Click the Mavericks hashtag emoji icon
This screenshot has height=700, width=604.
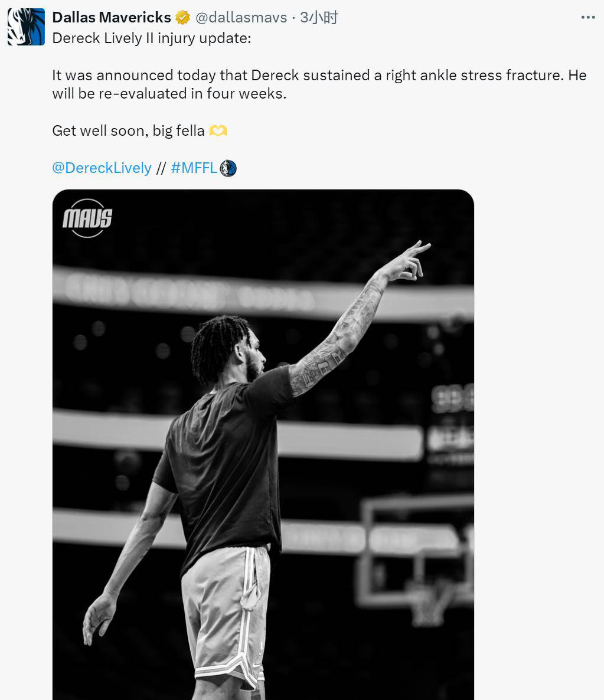point(228,168)
